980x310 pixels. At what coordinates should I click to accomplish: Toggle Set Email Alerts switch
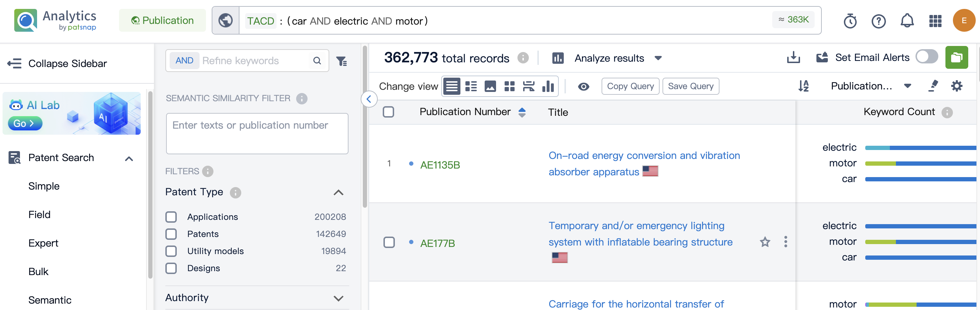point(926,57)
